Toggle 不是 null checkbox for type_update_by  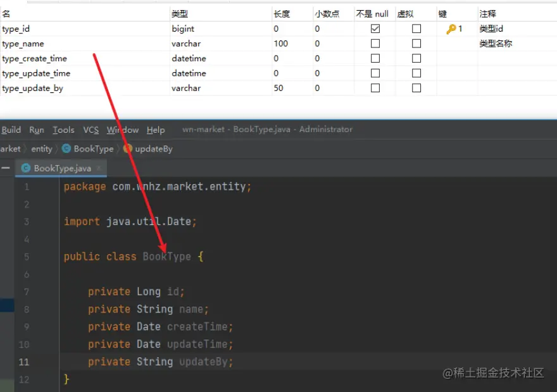click(x=375, y=88)
